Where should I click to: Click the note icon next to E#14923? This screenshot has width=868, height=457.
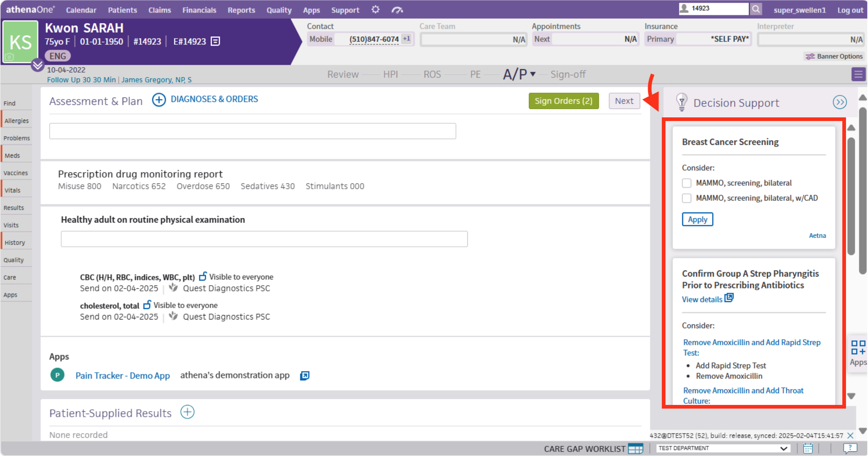[x=215, y=41]
